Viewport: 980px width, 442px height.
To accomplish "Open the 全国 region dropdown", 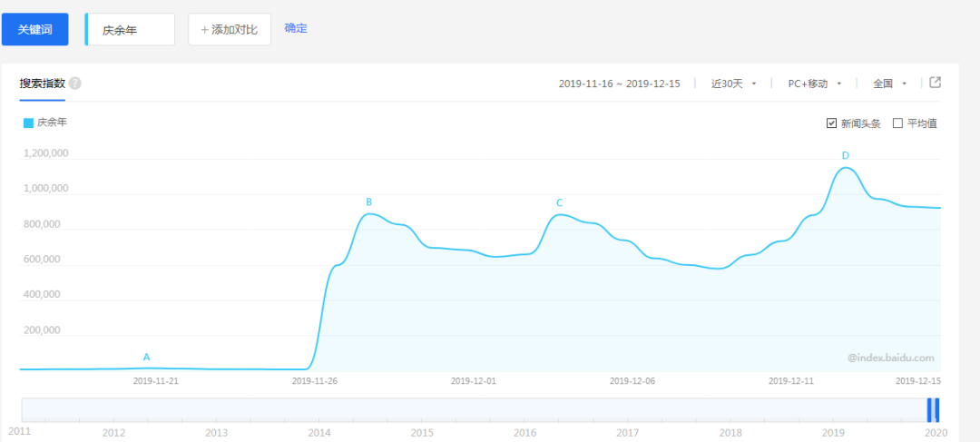I will click(x=889, y=83).
